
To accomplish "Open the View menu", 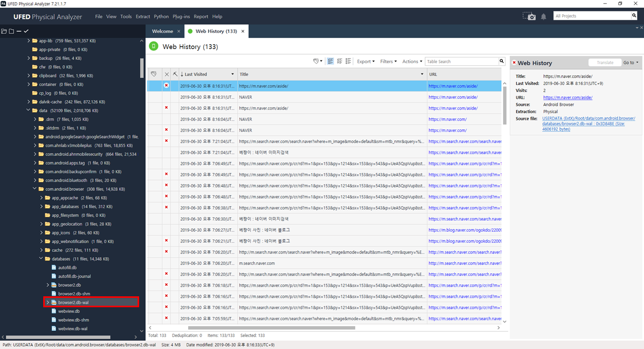I will tap(112, 17).
